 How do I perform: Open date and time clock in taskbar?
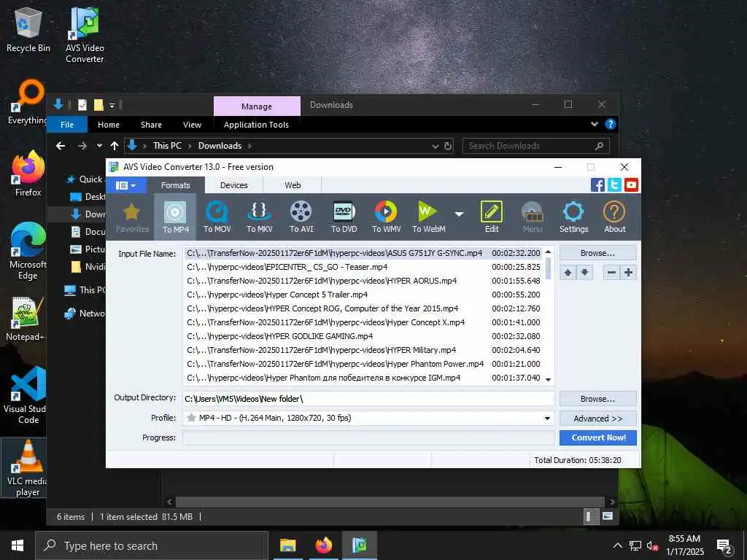point(684,545)
